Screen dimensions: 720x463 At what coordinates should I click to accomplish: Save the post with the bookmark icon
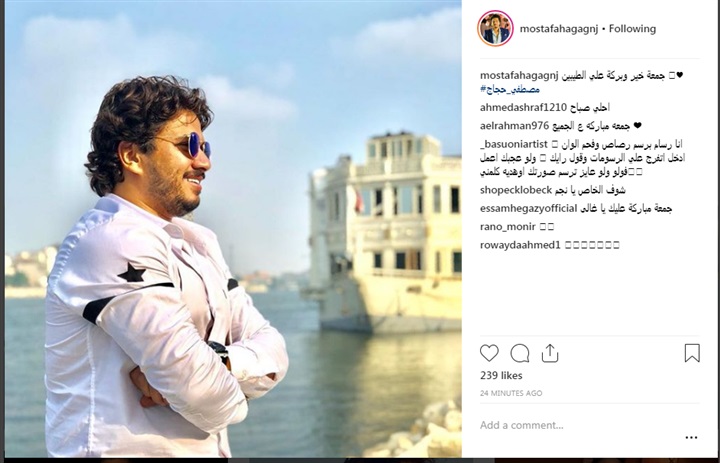692,353
